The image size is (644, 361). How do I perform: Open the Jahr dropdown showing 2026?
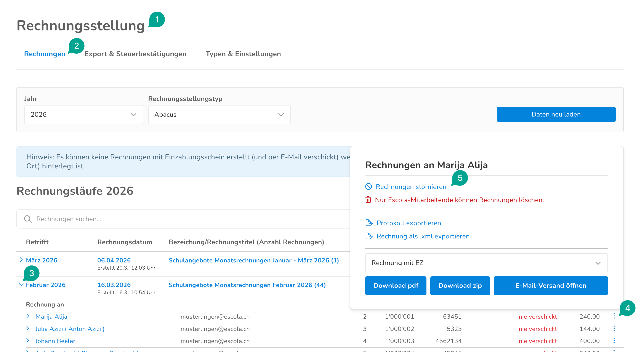click(x=84, y=115)
